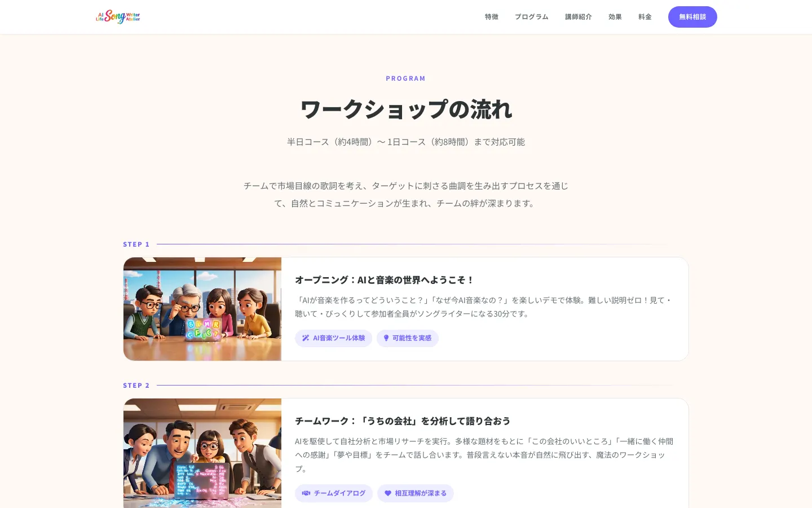
Task: Click the lightbulb icon in 可能性を実感 tag
Action: [386, 338]
